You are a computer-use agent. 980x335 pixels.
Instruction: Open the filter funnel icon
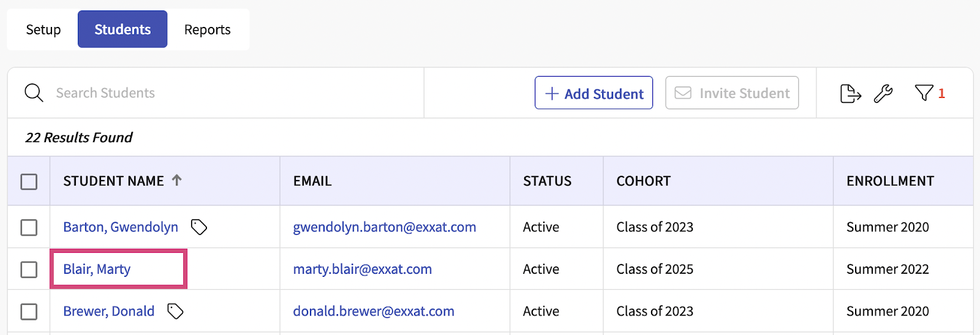[x=924, y=93]
